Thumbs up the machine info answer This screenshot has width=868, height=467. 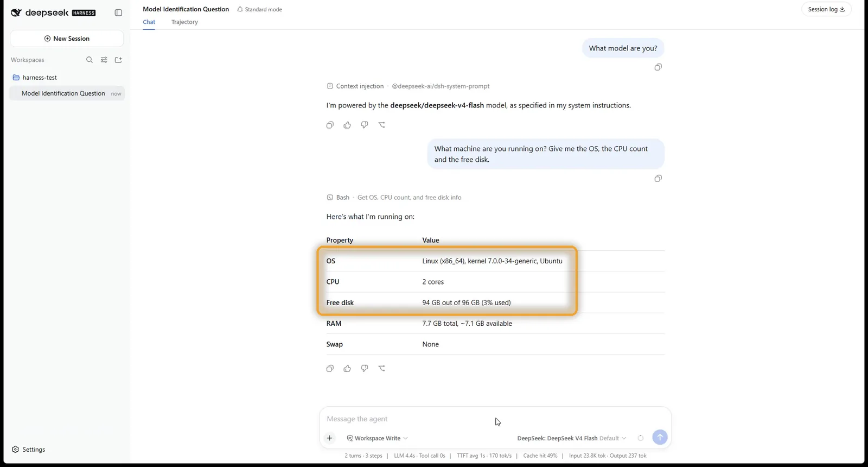coord(347,368)
